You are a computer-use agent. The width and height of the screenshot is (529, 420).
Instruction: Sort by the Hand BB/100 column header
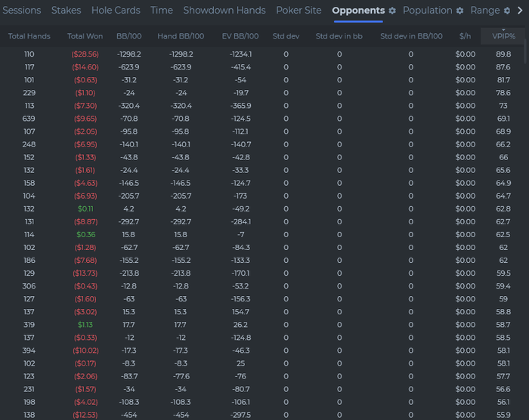(181, 36)
